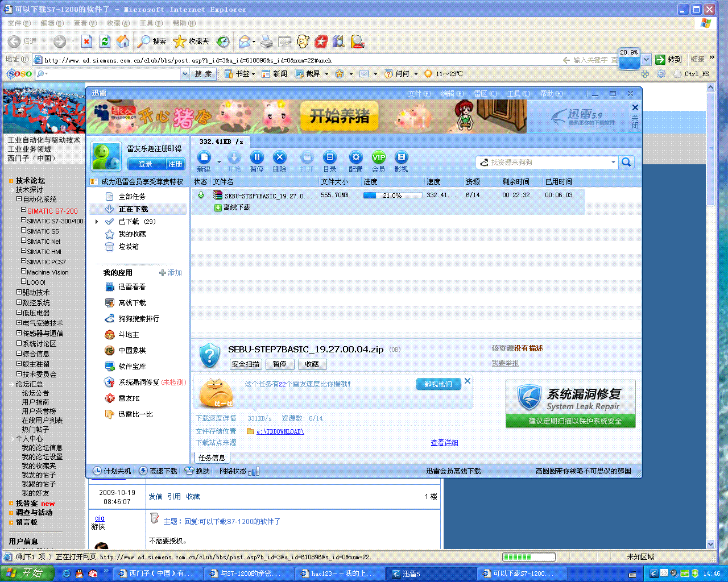This screenshot has width=728, height=582.
Task: Click the Windows 开始 Start button
Action: coord(27,573)
